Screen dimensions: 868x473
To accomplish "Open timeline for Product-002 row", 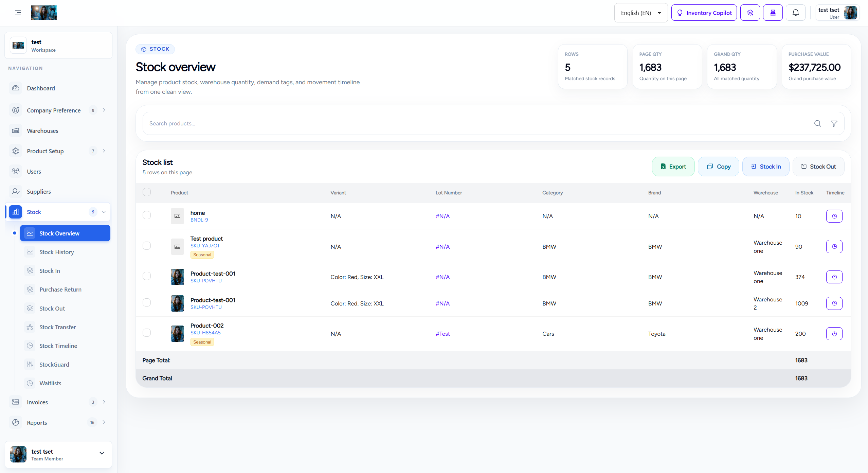I will 834,334.
